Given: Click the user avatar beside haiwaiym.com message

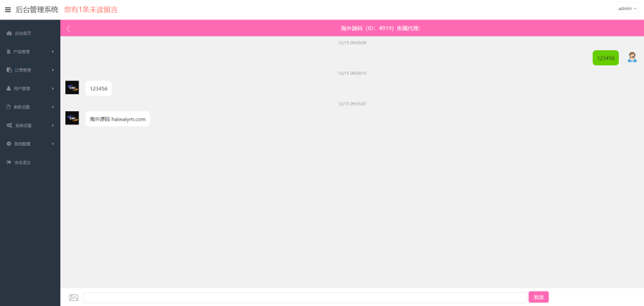Looking at the screenshot, I should 72,118.
